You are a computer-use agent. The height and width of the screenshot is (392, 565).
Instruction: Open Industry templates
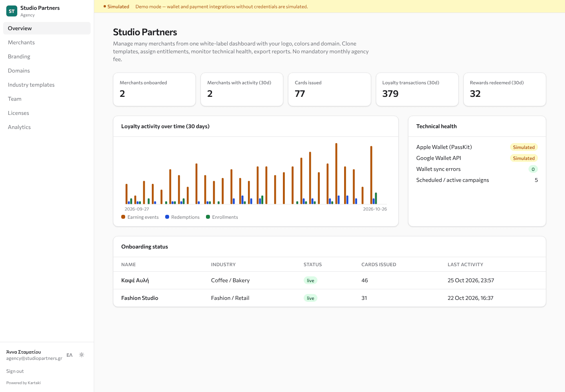[47, 85]
